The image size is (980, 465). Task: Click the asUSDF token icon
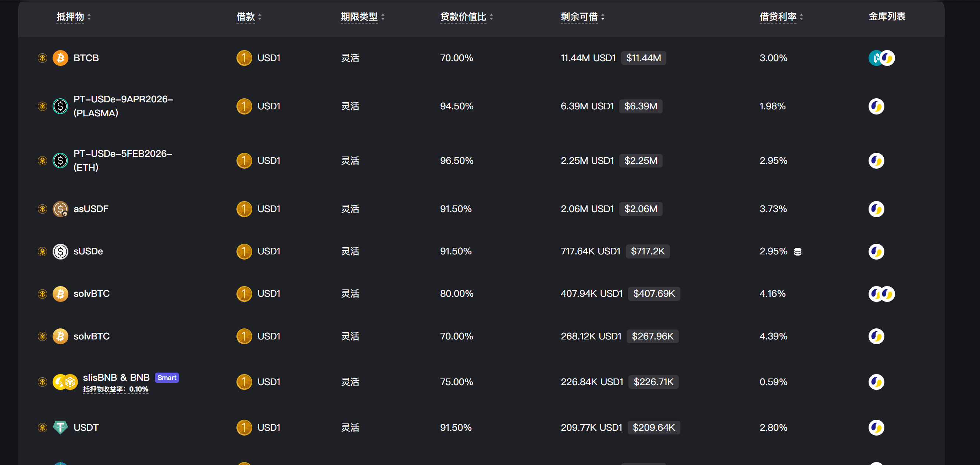click(60, 209)
